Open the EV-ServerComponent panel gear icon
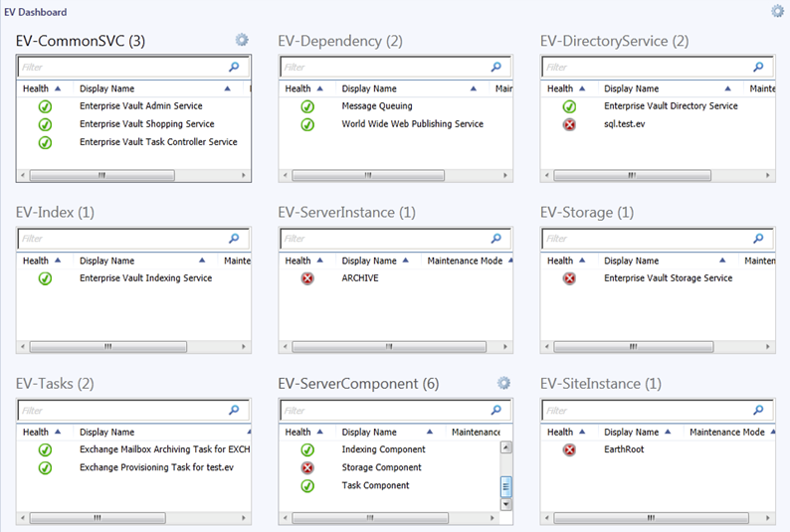790x532 pixels. pyautogui.click(x=503, y=383)
